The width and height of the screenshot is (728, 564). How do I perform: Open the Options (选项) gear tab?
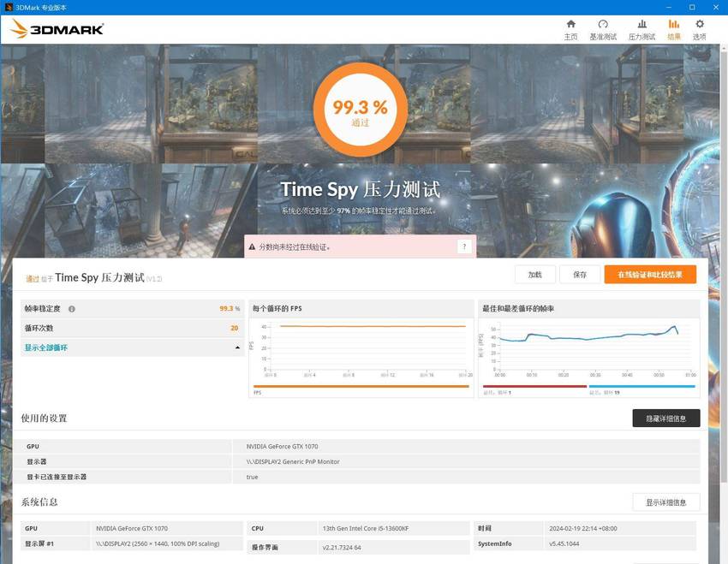[699, 30]
